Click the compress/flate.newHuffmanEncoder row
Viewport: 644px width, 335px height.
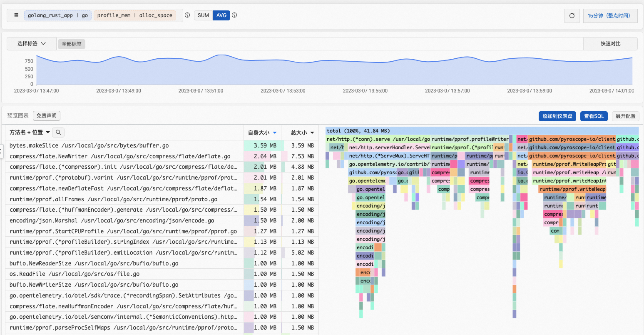click(x=162, y=306)
